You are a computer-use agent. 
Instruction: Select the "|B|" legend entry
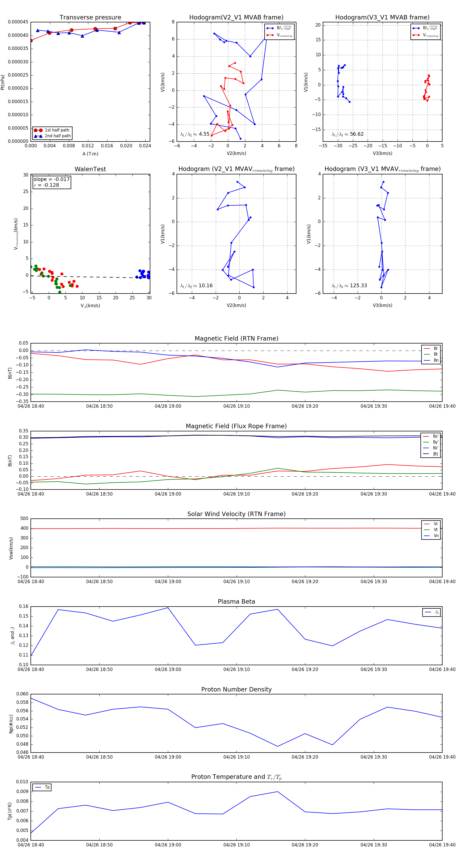pos(431,454)
